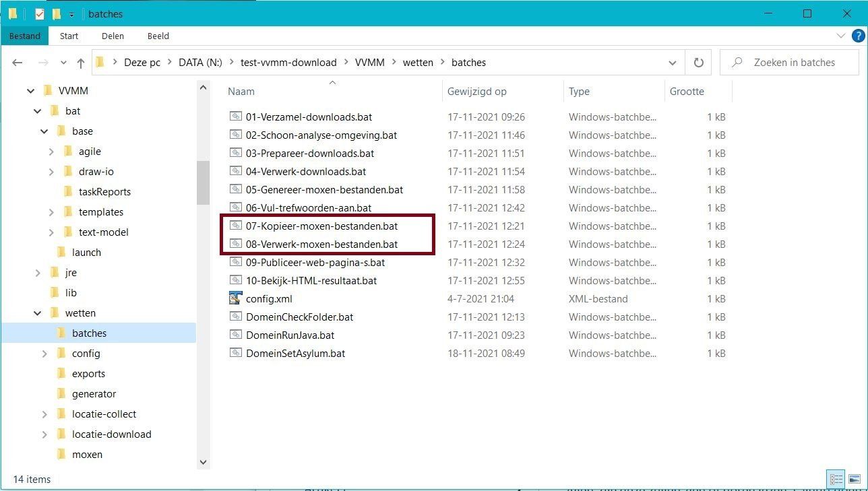868x491 pixels.
Task: Click the 02-Schoon-analyse-omgeving.bat file icon
Action: click(235, 135)
